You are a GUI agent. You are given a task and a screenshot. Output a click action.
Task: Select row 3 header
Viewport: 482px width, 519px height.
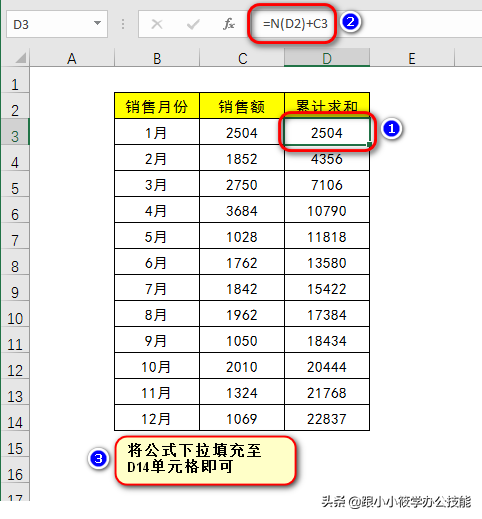tap(15, 132)
